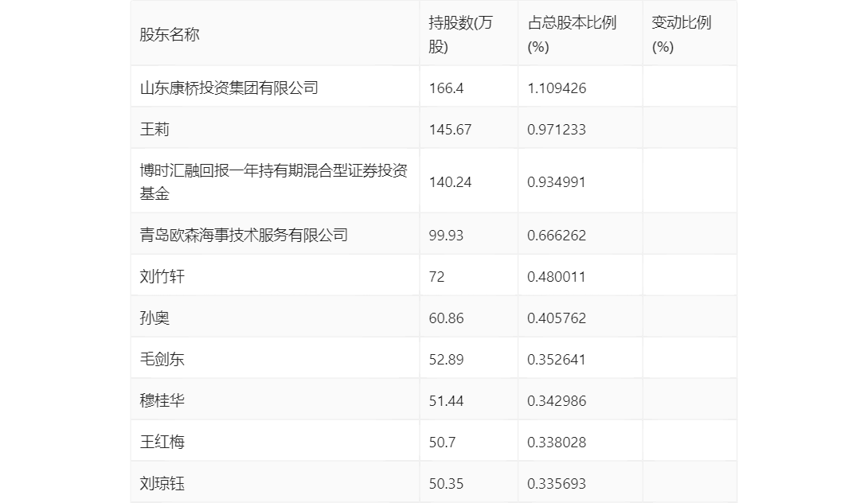Click the 股东名称 column header

click(x=170, y=34)
